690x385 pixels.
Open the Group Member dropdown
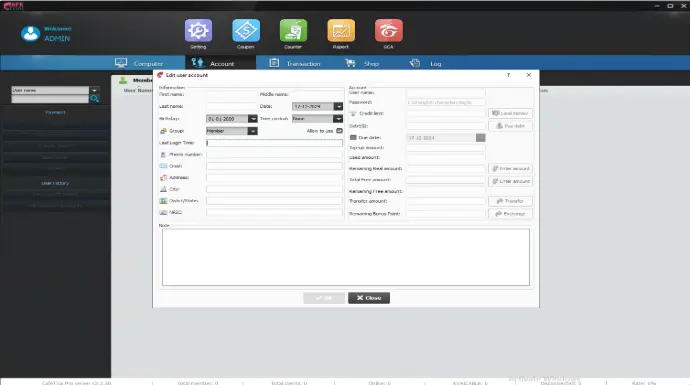point(253,131)
